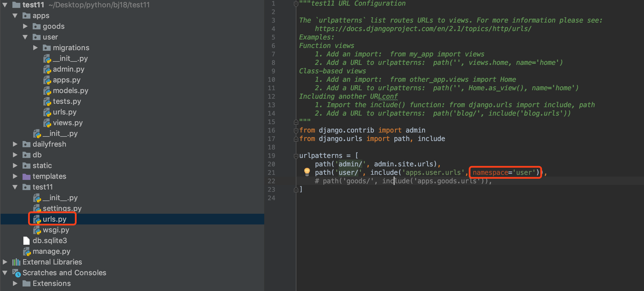Toggle the fold marker at line 15
This screenshot has height=291, width=644.
point(296,122)
